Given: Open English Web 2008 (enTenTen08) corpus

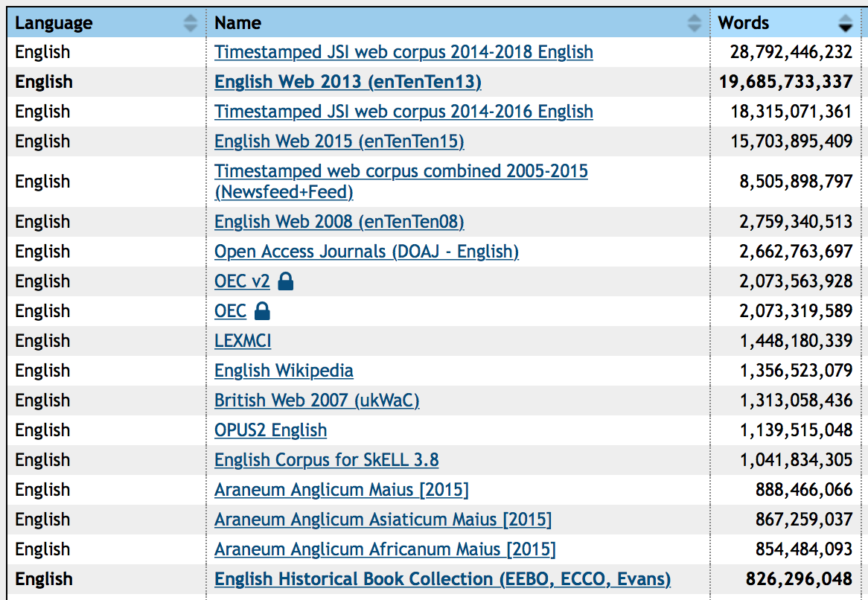Looking at the screenshot, I should [339, 222].
